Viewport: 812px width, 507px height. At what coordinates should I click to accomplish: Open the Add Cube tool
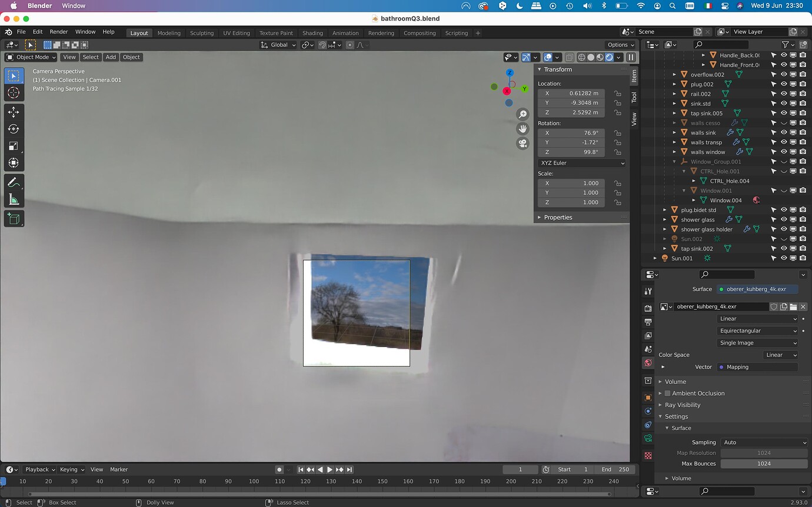pyautogui.click(x=14, y=218)
